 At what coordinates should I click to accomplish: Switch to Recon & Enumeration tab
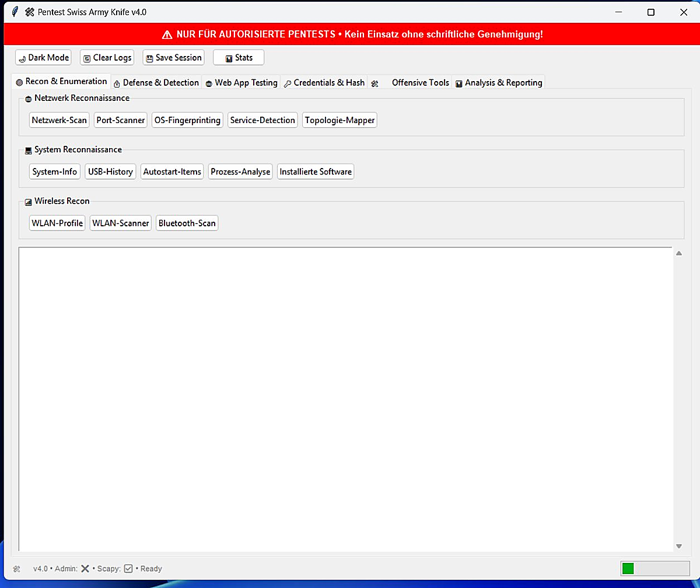(61, 82)
